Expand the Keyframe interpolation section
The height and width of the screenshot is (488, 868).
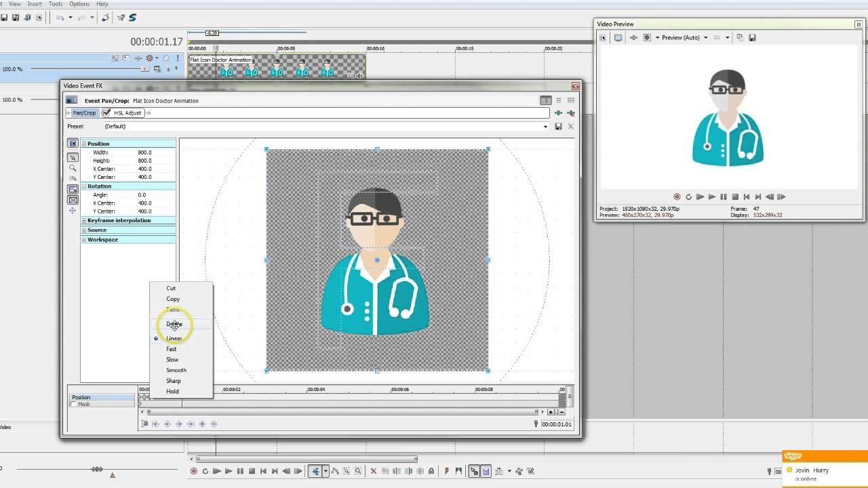(x=84, y=220)
